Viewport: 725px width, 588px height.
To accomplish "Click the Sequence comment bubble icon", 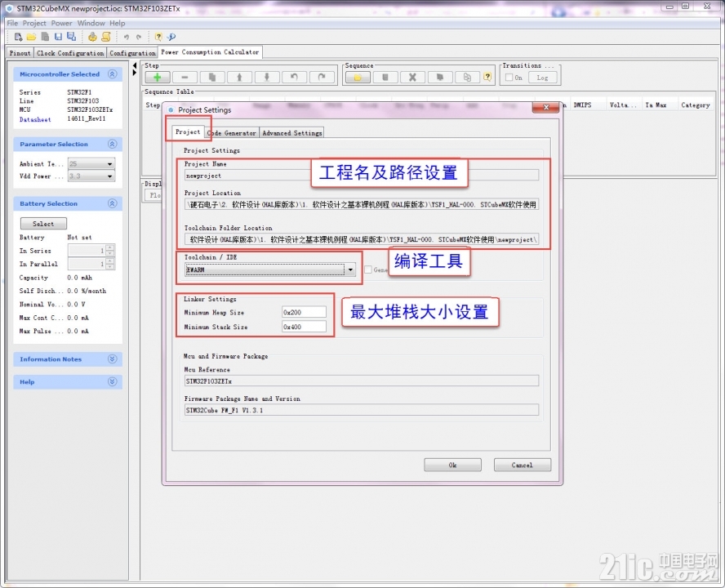I will [x=440, y=78].
